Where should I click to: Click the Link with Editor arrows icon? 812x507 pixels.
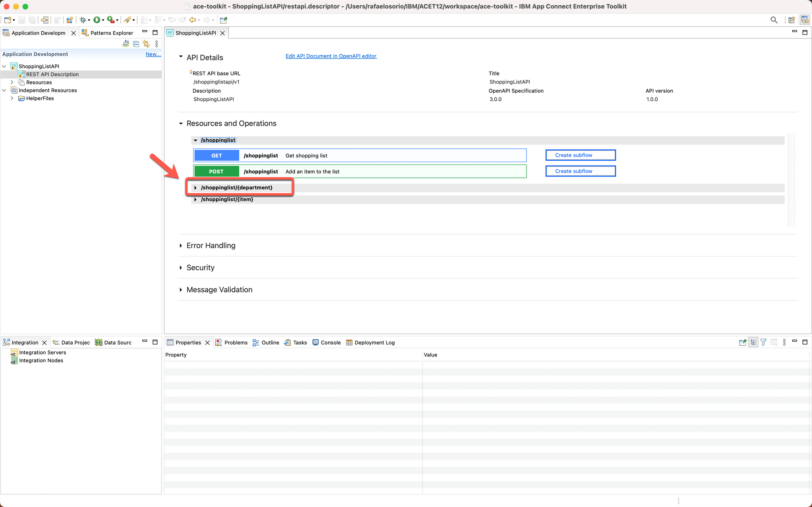[146, 44]
